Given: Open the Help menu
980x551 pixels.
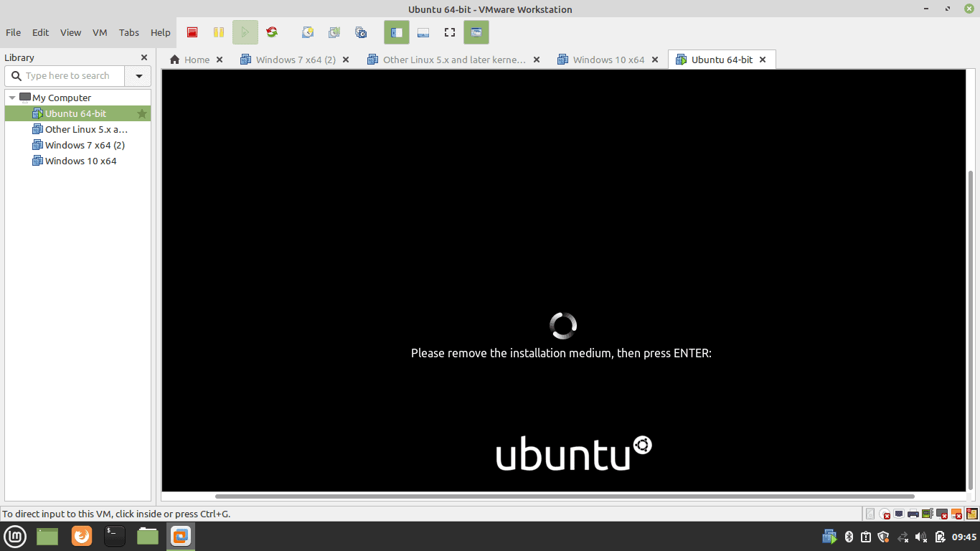Looking at the screenshot, I should click(x=161, y=32).
